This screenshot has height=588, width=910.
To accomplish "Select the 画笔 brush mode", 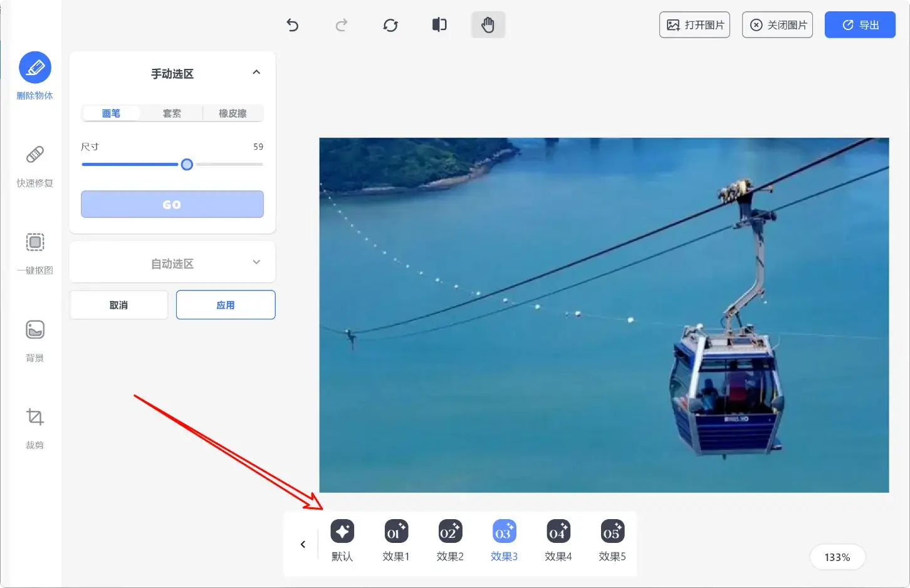I will click(111, 113).
